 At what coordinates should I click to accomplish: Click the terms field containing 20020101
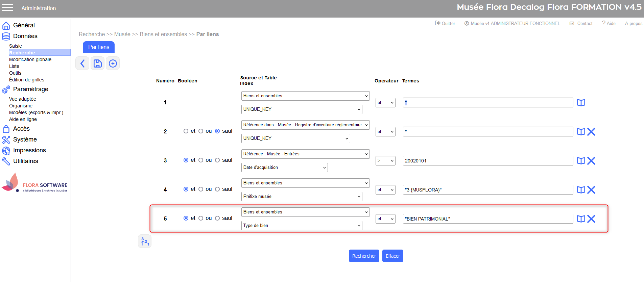(487, 161)
